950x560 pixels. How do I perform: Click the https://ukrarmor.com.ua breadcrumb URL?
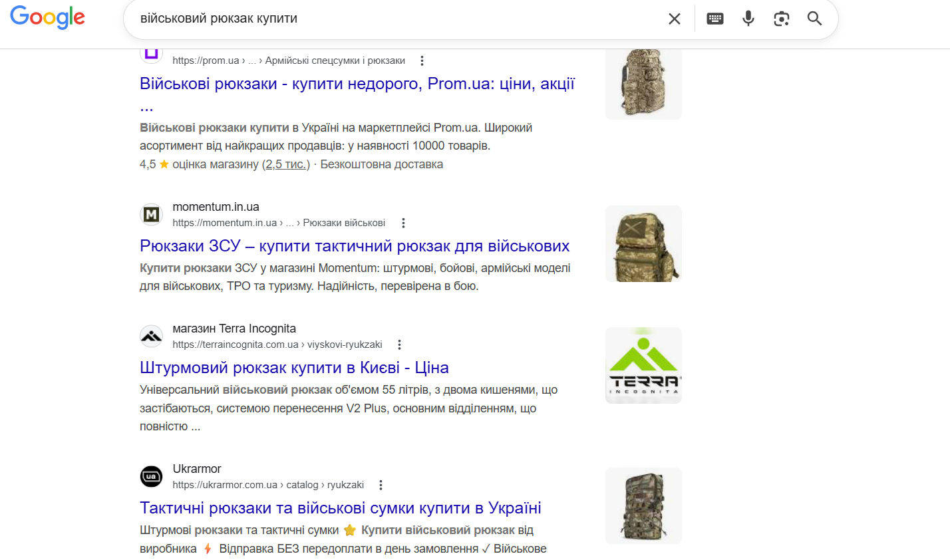point(268,485)
